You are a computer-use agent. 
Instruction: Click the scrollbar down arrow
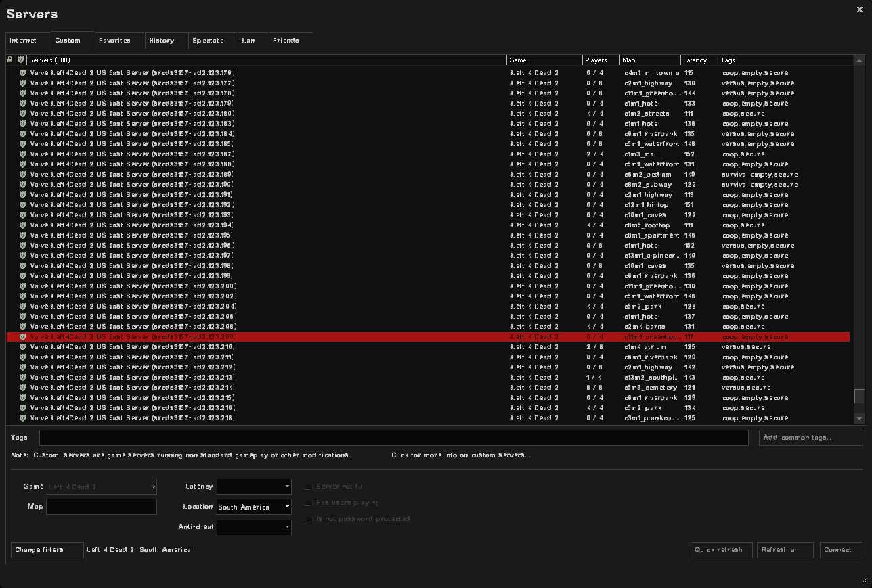click(x=860, y=418)
